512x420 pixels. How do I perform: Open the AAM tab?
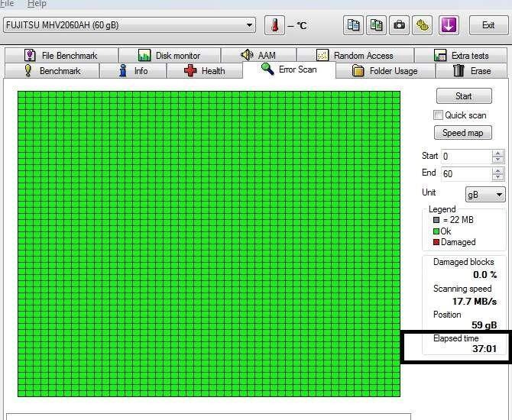pyautogui.click(x=258, y=55)
